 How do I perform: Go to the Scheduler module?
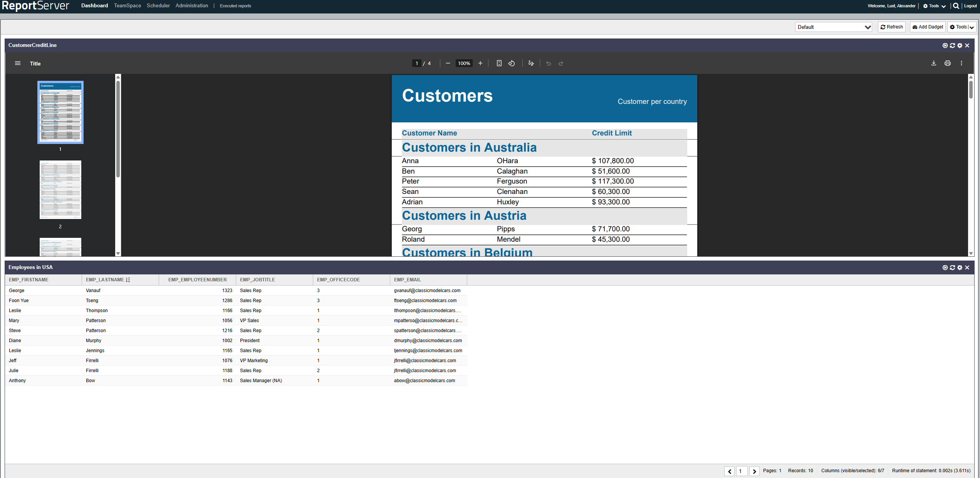[158, 6]
